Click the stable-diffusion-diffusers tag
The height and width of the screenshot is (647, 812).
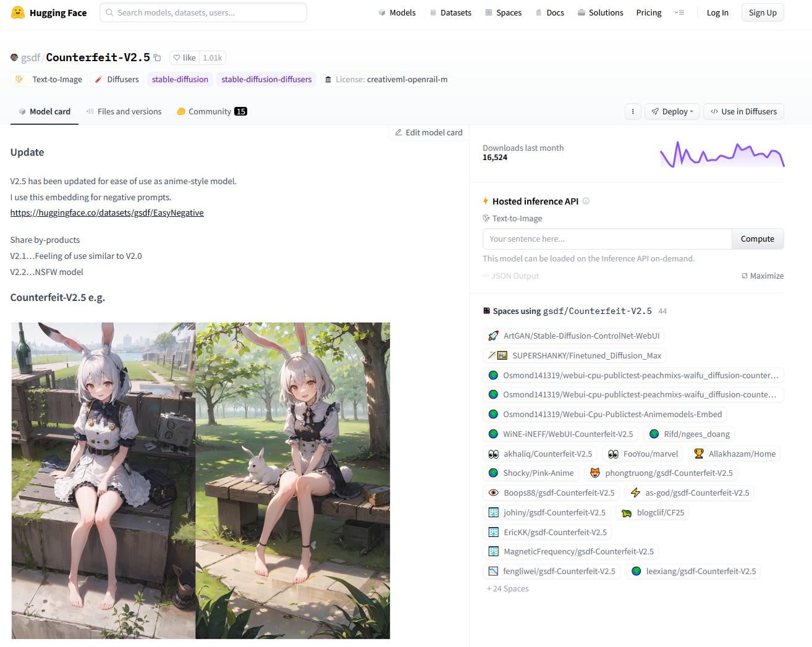coord(266,79)
